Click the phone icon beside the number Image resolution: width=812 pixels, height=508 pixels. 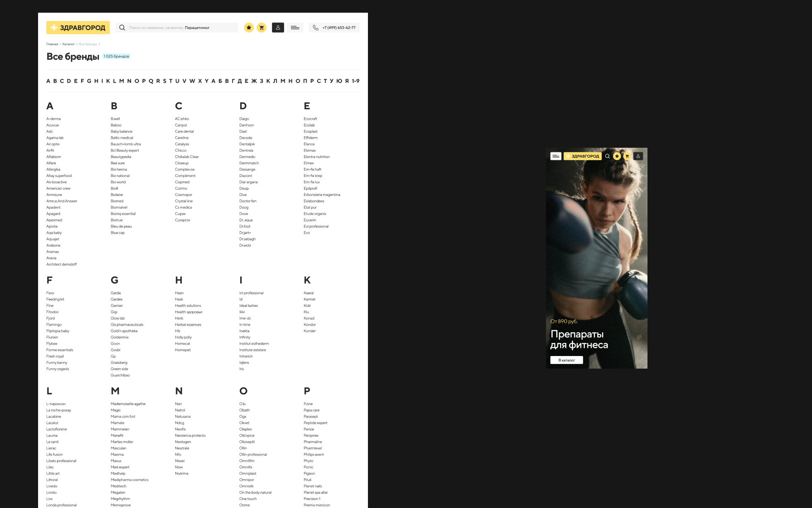(x=315, y=28)
